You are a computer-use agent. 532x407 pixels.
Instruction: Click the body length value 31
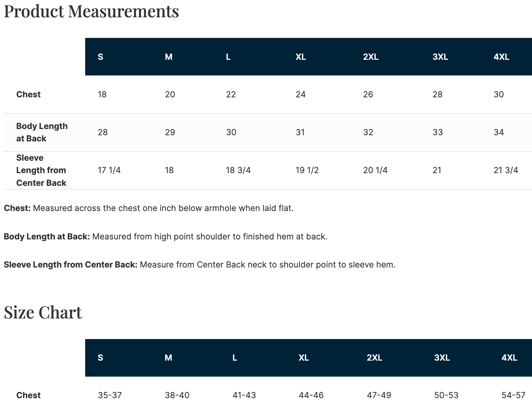[x=300, y=132]
